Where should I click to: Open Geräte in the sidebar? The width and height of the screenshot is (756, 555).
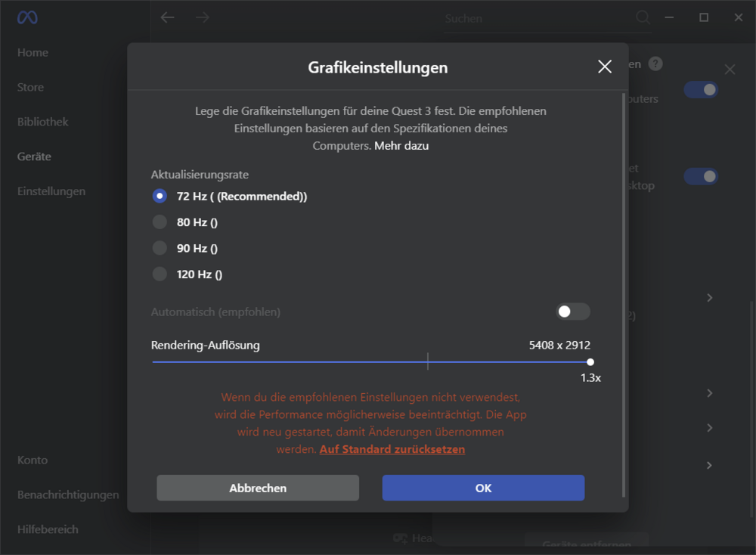pos(34,157)
